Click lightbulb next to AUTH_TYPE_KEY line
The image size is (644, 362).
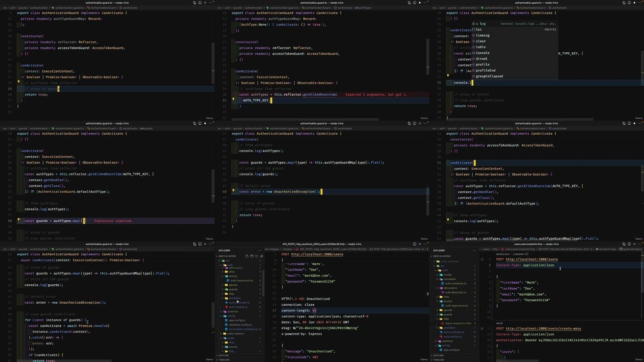point(233,99)
